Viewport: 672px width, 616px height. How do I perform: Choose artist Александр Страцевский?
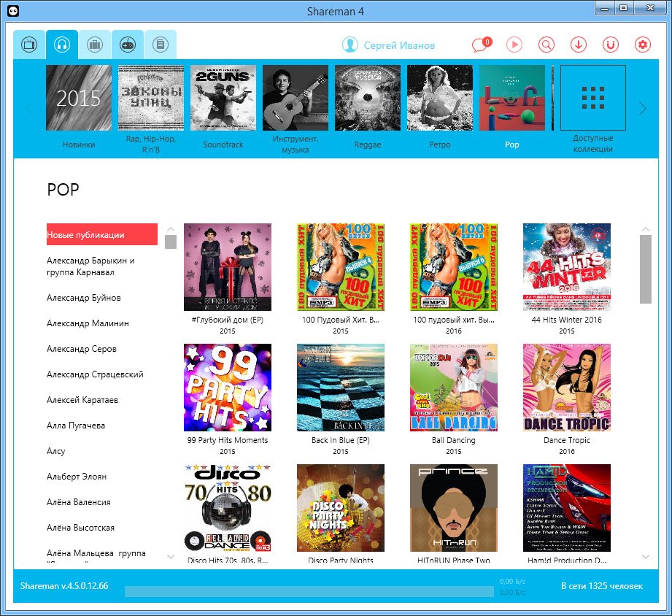95,374
